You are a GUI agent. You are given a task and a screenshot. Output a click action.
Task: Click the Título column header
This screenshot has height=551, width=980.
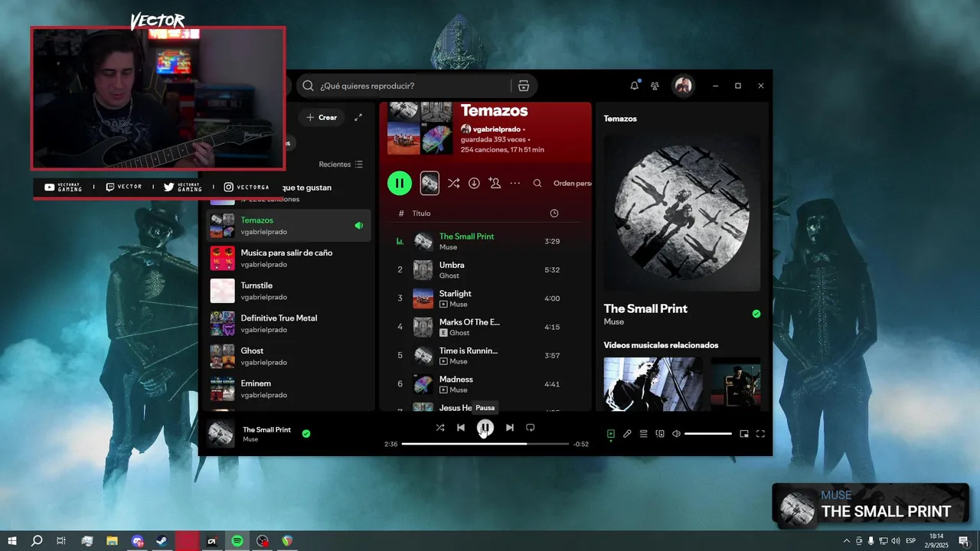pyautogui.click(x=421, y=214)
